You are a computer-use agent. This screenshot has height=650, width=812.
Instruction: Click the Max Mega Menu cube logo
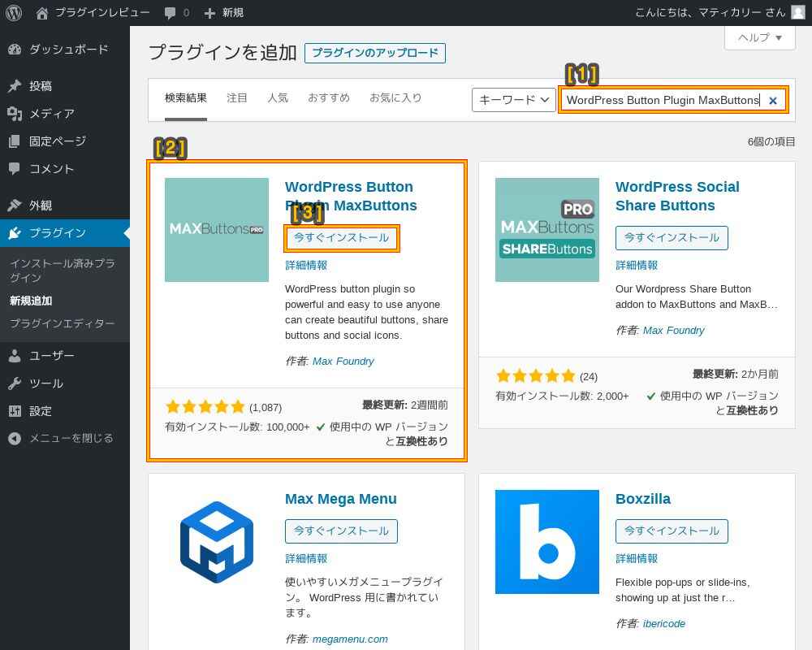click(217, 542)
